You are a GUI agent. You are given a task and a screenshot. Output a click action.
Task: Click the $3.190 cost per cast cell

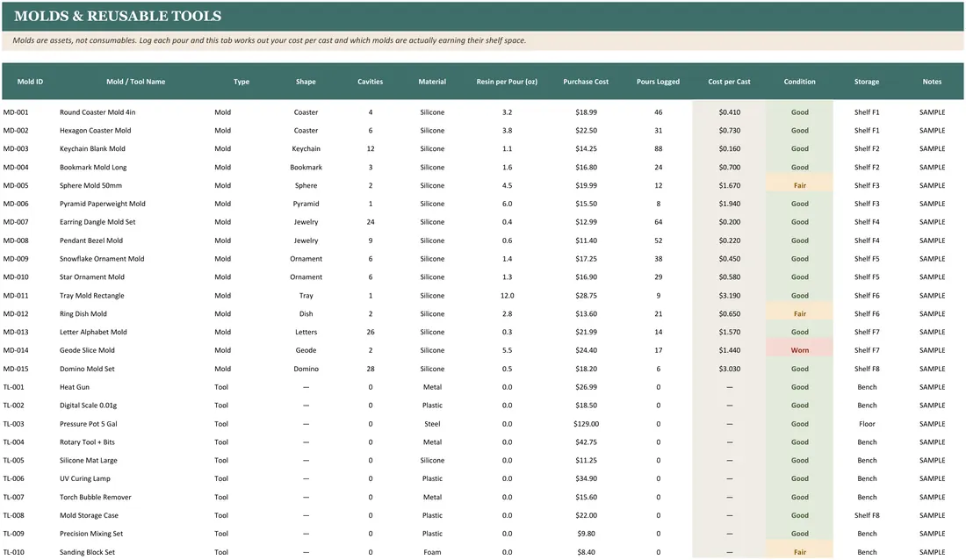pos(730,296)
